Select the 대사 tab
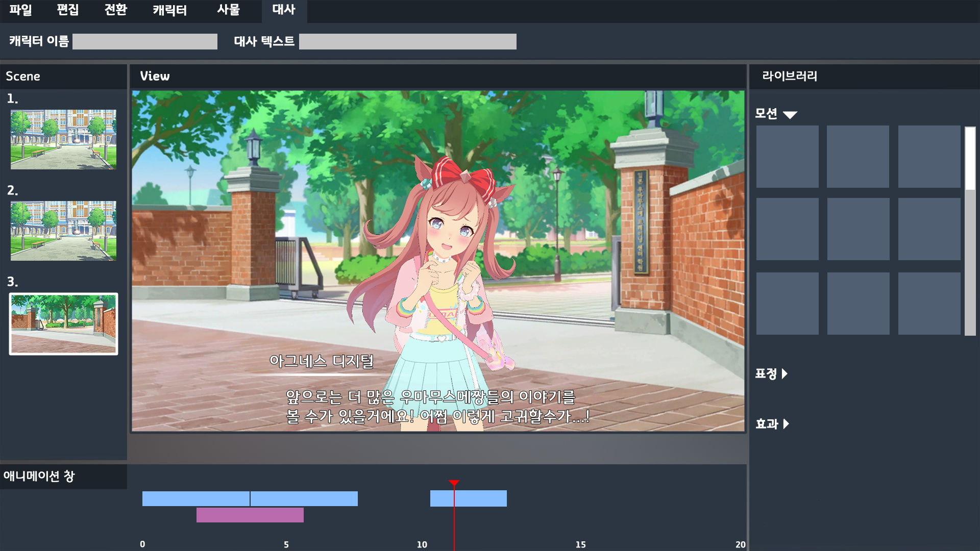The width and height of the screenshot is (980, 551). pos(284,10)
